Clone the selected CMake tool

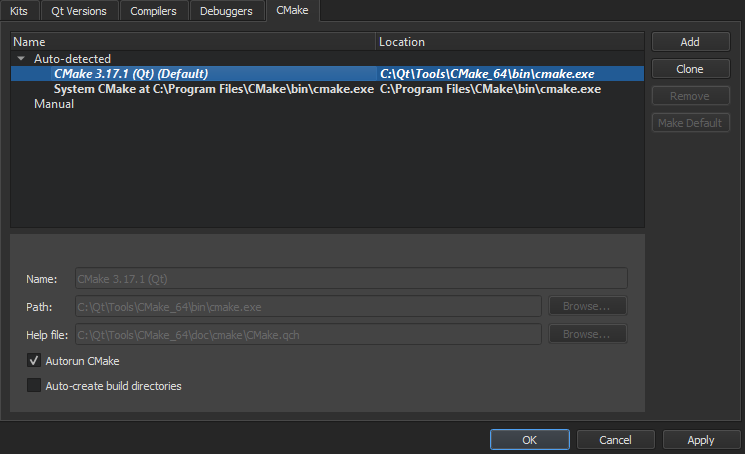pos(690,69)
